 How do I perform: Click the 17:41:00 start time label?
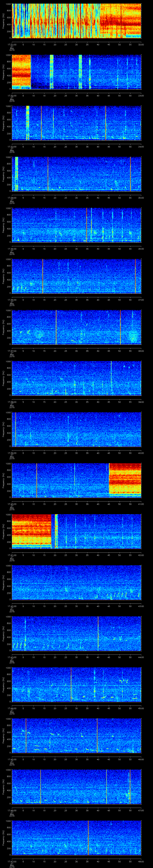coord(12,555)
